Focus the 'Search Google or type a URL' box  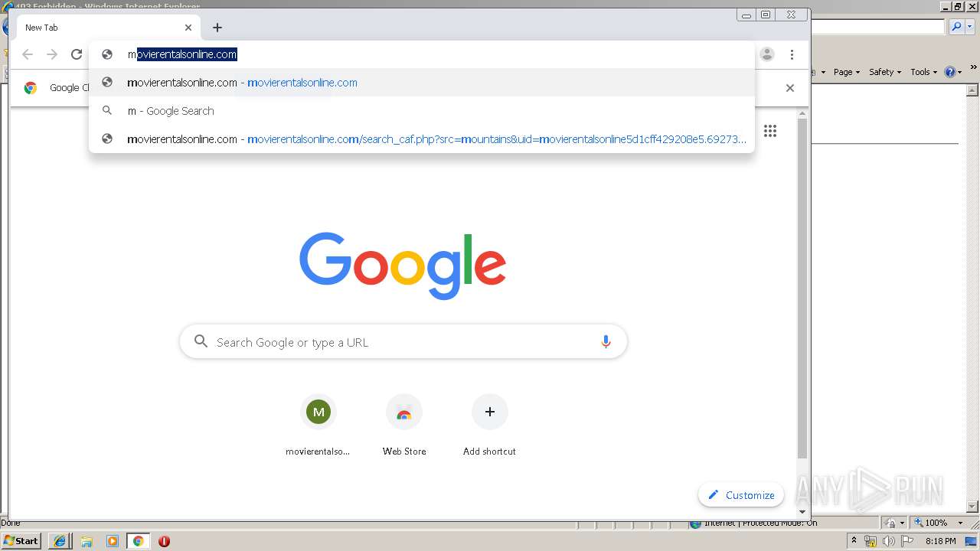point(403,342)
